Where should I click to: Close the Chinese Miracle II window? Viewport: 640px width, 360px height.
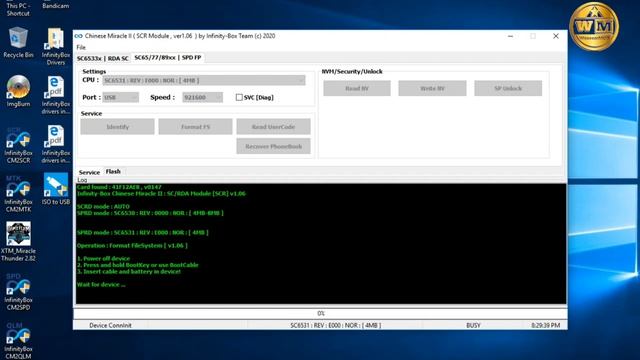[x=556, y=36]
